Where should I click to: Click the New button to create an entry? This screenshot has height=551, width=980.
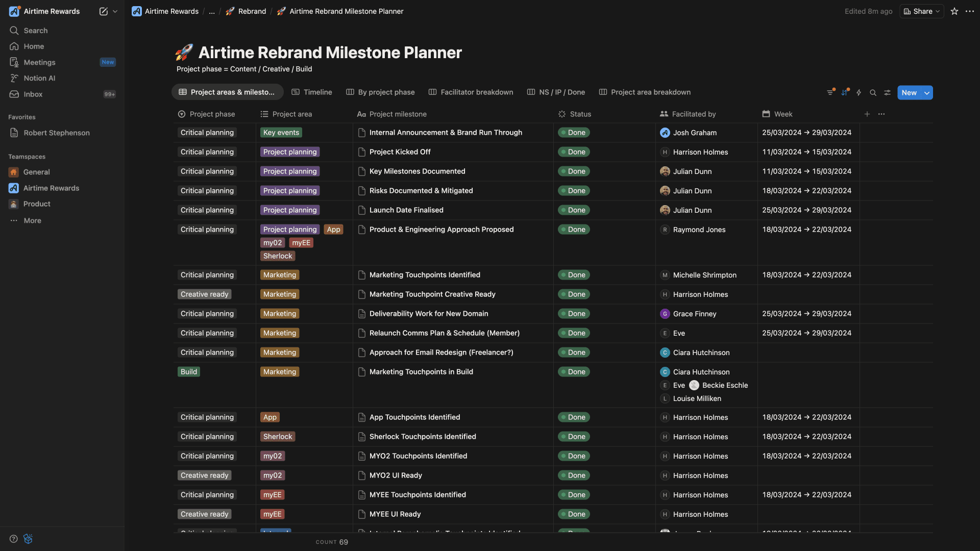(909, 92)
